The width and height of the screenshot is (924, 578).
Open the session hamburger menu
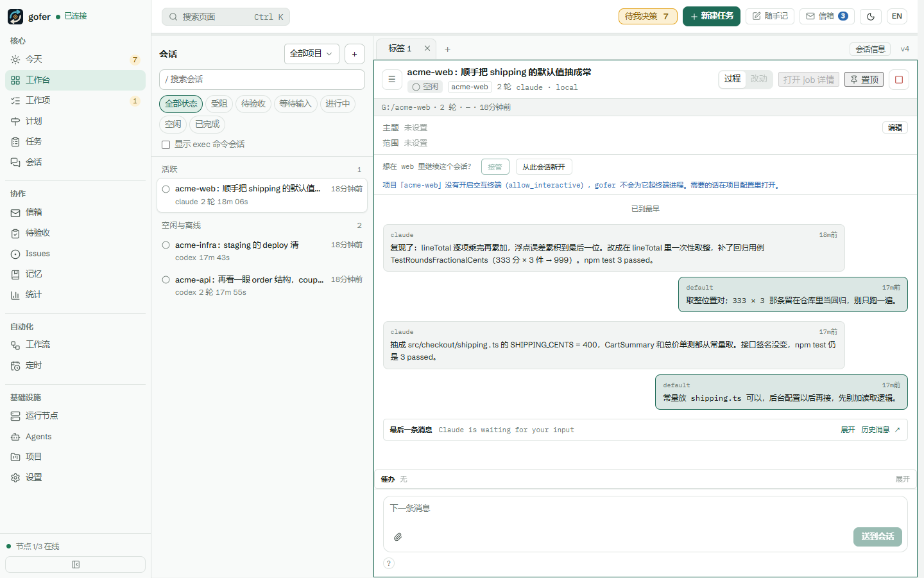click(392, 80)
